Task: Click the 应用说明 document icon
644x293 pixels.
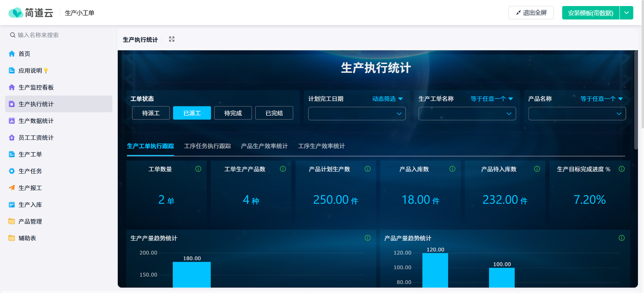Action: pos(12,70)
